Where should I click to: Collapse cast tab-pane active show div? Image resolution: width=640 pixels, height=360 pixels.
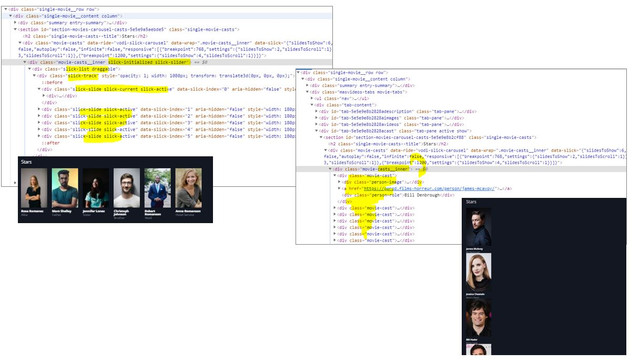click(317, 131)
